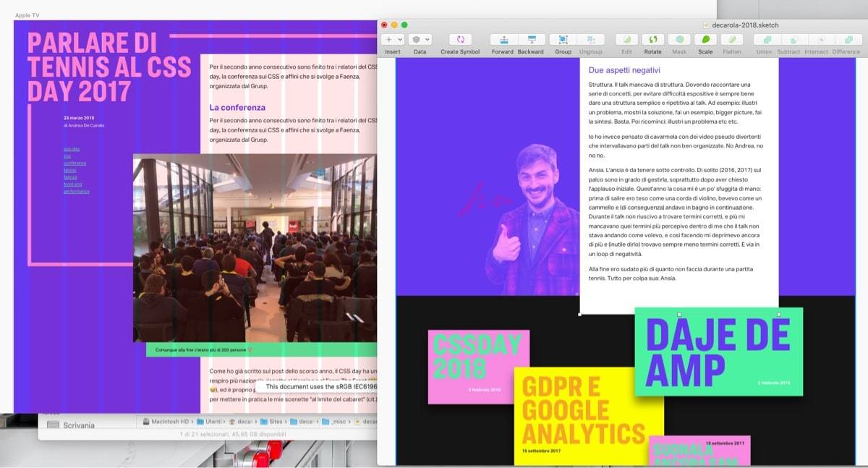Click the 'front end' tag link in left window
The height and width of the screenshot is (468, 868).
(73, 184)
